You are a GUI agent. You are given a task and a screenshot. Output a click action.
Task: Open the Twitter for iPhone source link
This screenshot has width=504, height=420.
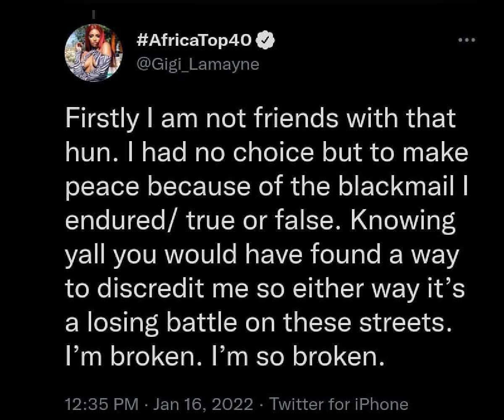click(x=339, y=404)
